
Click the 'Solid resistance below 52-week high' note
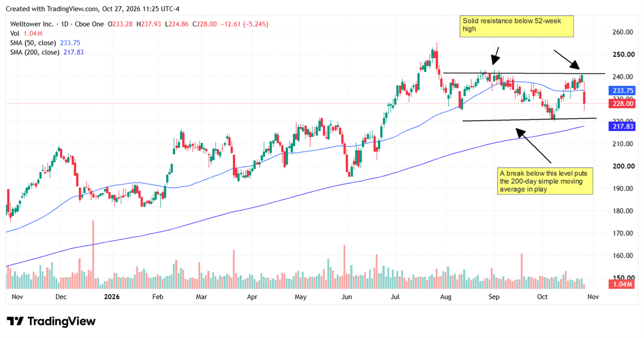point(516,26)
